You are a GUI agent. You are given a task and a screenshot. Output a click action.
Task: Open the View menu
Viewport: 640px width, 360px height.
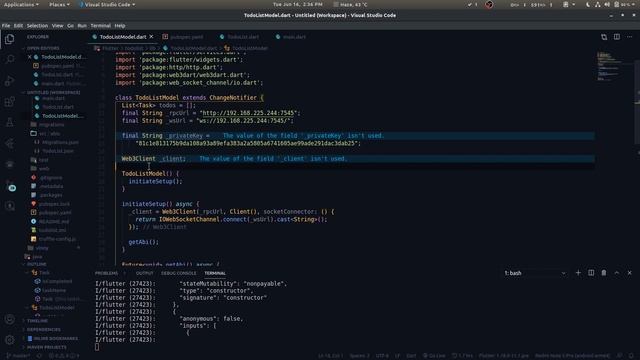coord(57,26)
